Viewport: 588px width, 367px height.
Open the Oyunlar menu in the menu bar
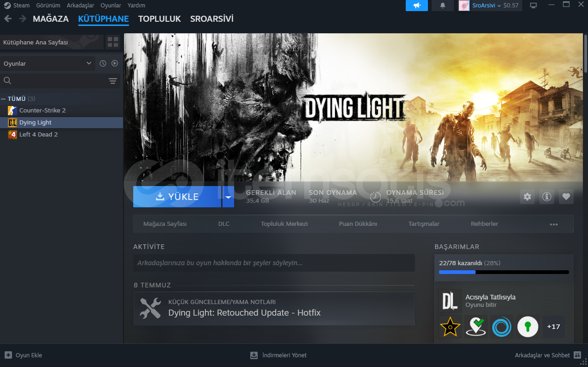point(111,6)
